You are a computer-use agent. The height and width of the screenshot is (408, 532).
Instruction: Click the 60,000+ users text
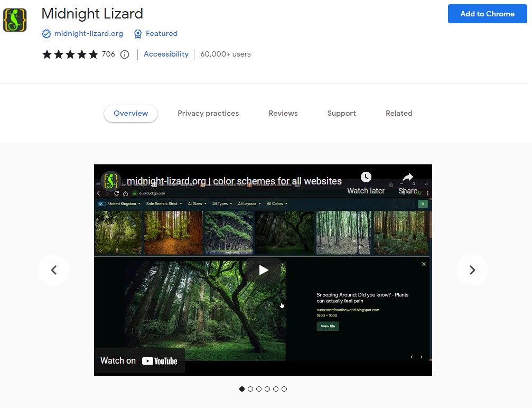pos(226,54)
